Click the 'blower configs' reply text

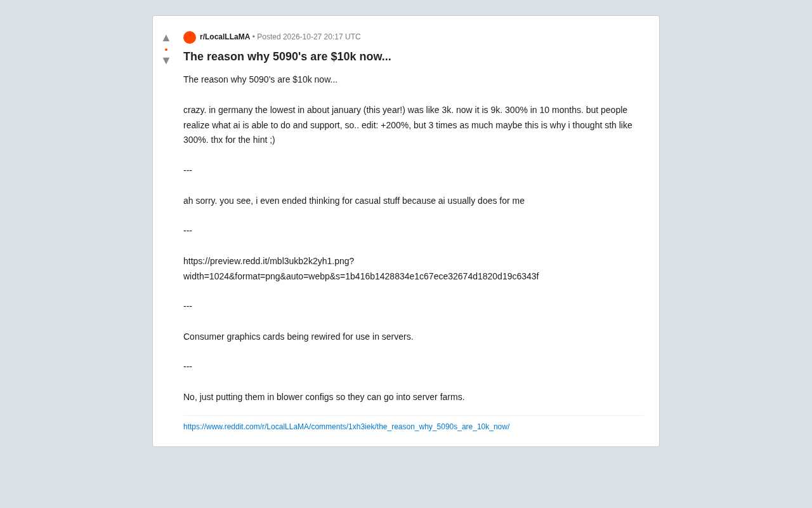point(324,397)
